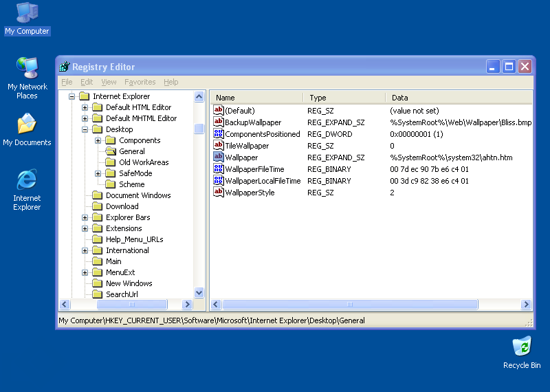
Task: Click the selected Wallpaper value icon
Action: point(219,157)
